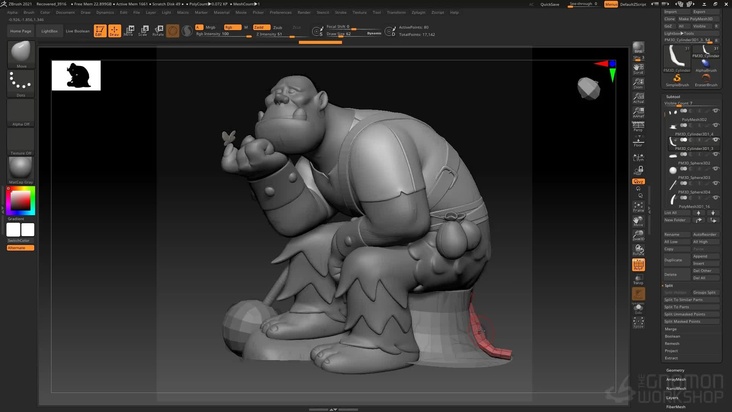The image size is (732, 412).
Task: Expand the ArrayMesh palette section
Action: tap(676, 379)
